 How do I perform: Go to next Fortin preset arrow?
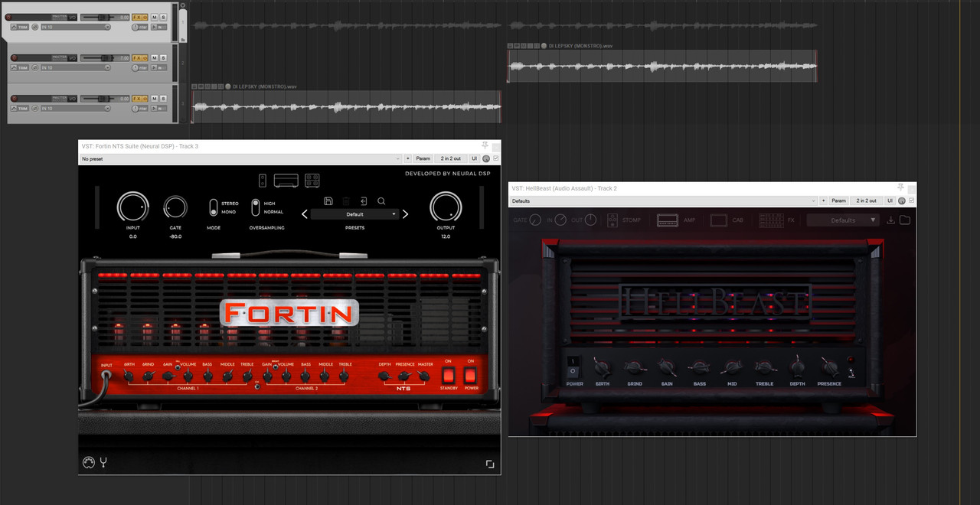click(406, 214)
